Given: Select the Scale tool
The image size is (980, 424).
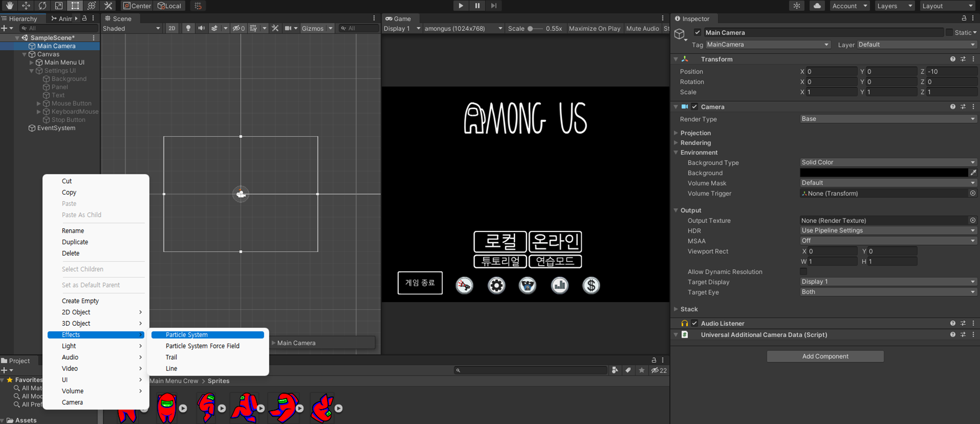Looking at the screenshot, I should [x=58, y=6].
